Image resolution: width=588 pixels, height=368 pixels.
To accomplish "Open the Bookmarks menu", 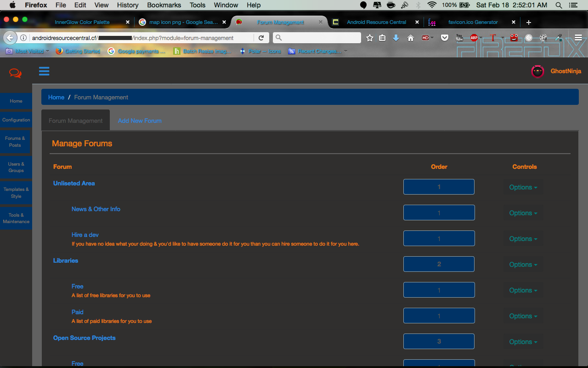I will (164, 5).
